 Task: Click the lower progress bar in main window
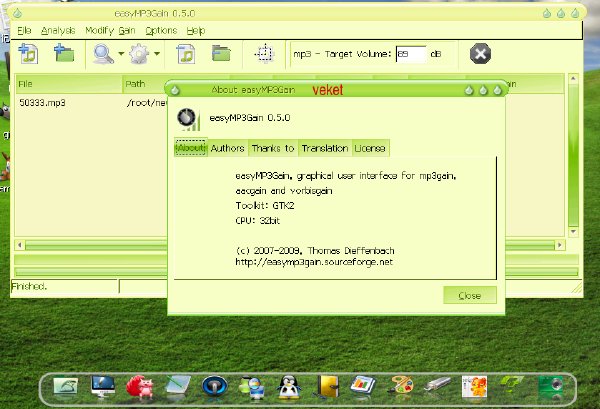click(x=90, y=272)
